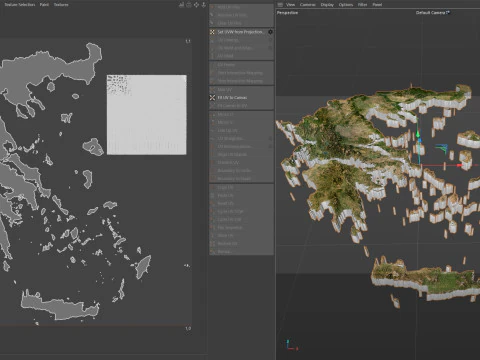Open UV Straighten options gear
The height and width of the screenshot is (360, 480).
click(270, 138)
